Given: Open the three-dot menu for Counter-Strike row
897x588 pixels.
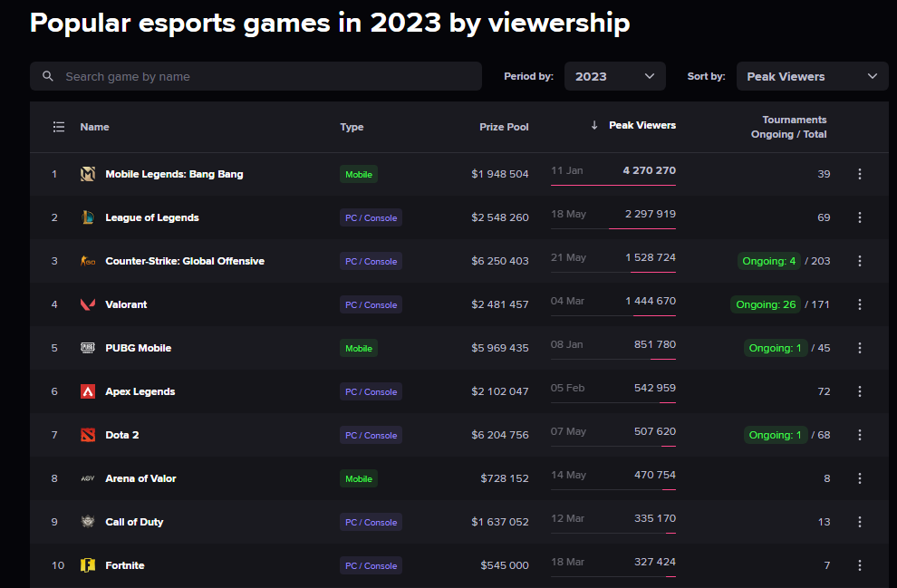Looking at the screenshot, I should click(x=859, y=261).
